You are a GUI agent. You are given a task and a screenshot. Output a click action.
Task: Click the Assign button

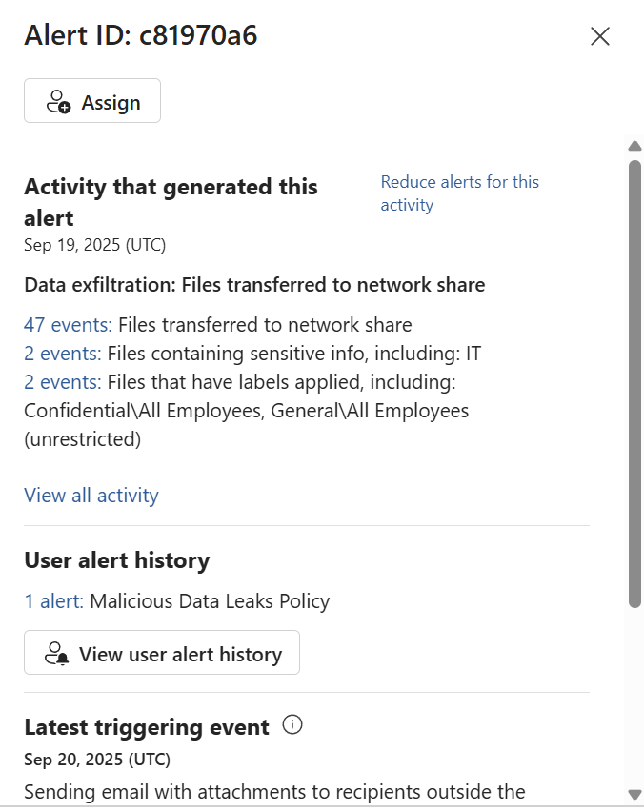[x=92, y=102]
